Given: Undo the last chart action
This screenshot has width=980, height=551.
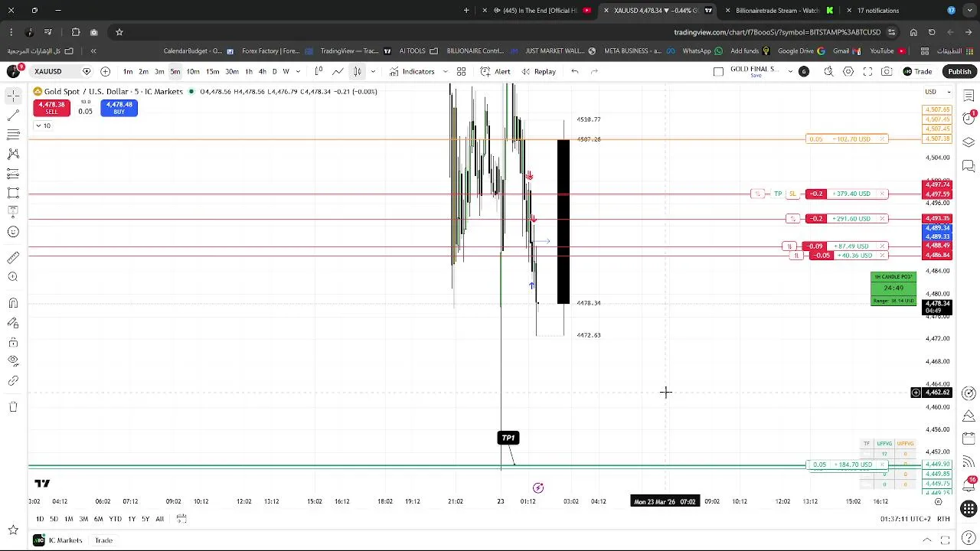Looking at the screenshot, I should pos(575,71).
